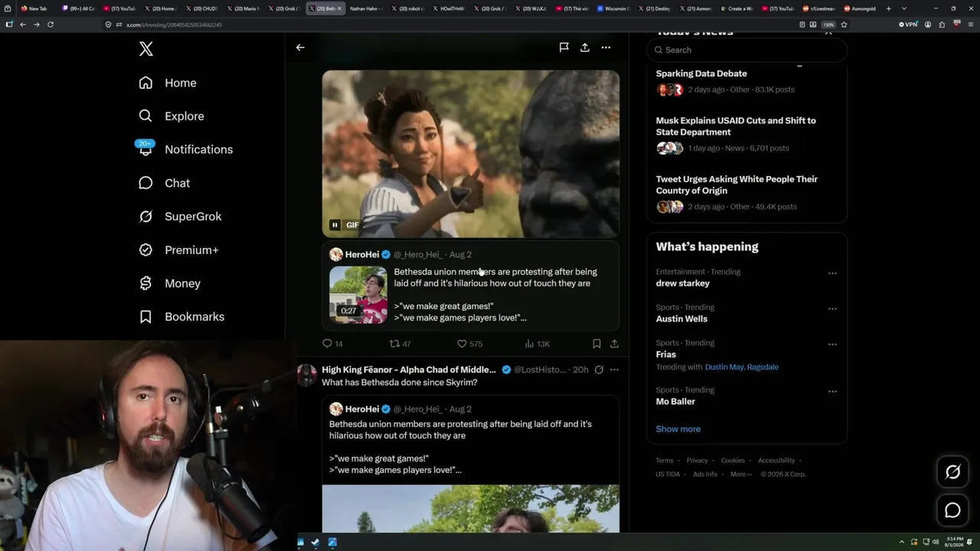980x551 pixels.
Task: Switch to the 'Nathan Hahn' browser tab
Action: [364, 8]
